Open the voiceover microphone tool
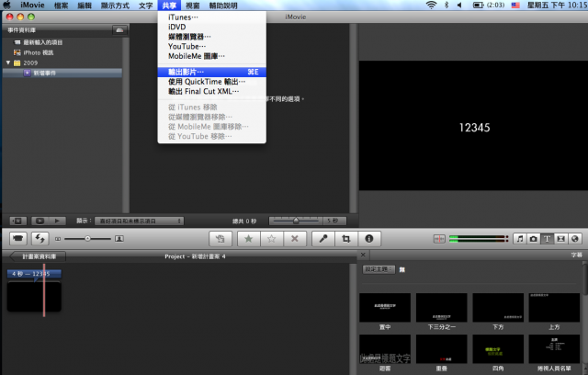 pos(323,239)
